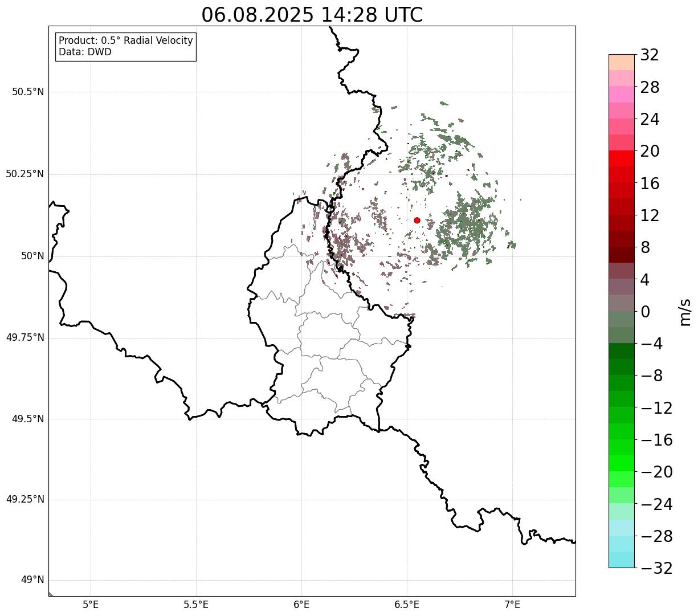The image size is (698, 616).
Task: Click colorbar tick label −8
Action: pos(651,376)
